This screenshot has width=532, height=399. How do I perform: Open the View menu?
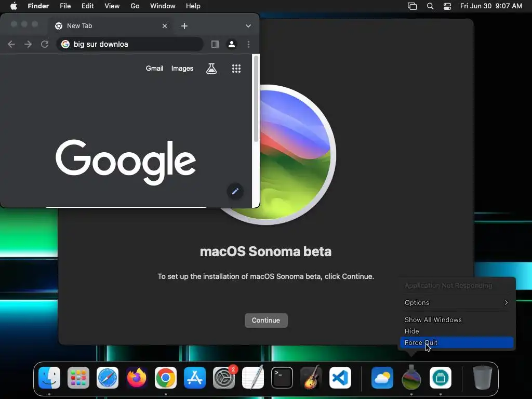coord(112,6)
